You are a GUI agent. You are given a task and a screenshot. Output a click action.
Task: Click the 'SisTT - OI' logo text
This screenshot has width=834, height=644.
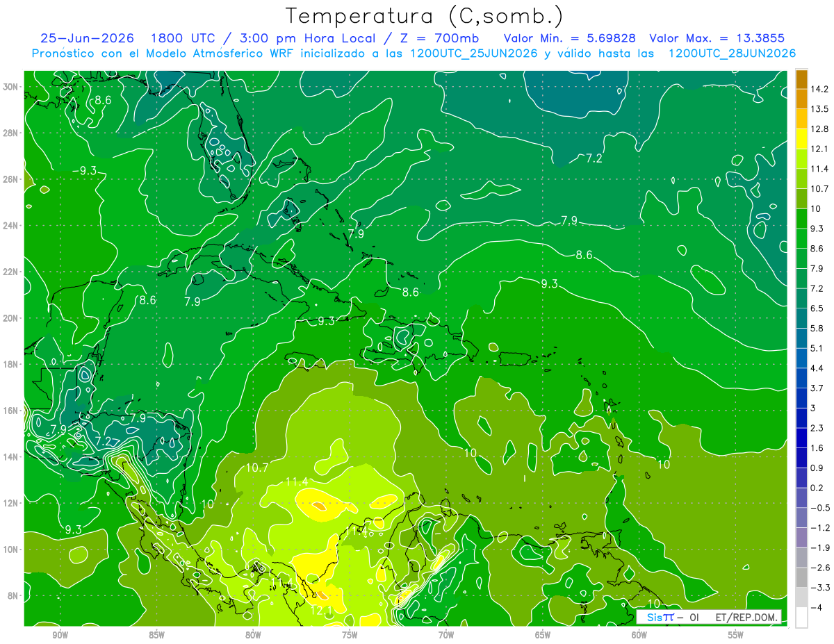click(x=673, y=617)
